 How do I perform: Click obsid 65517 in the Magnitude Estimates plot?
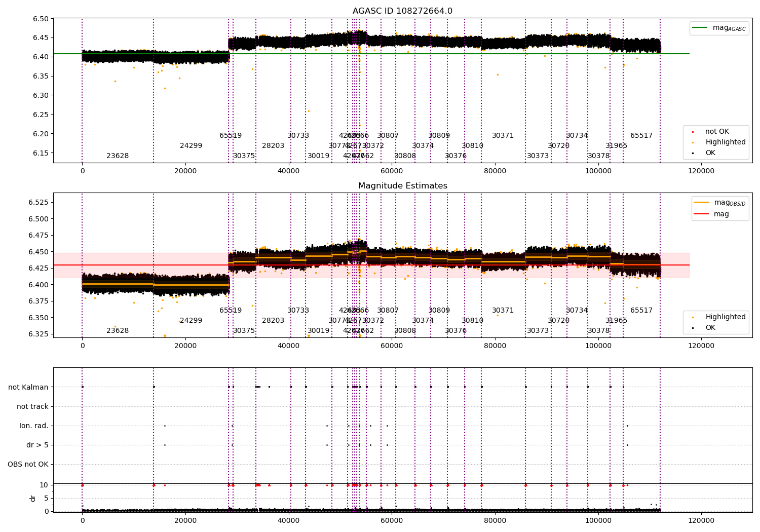641,311
